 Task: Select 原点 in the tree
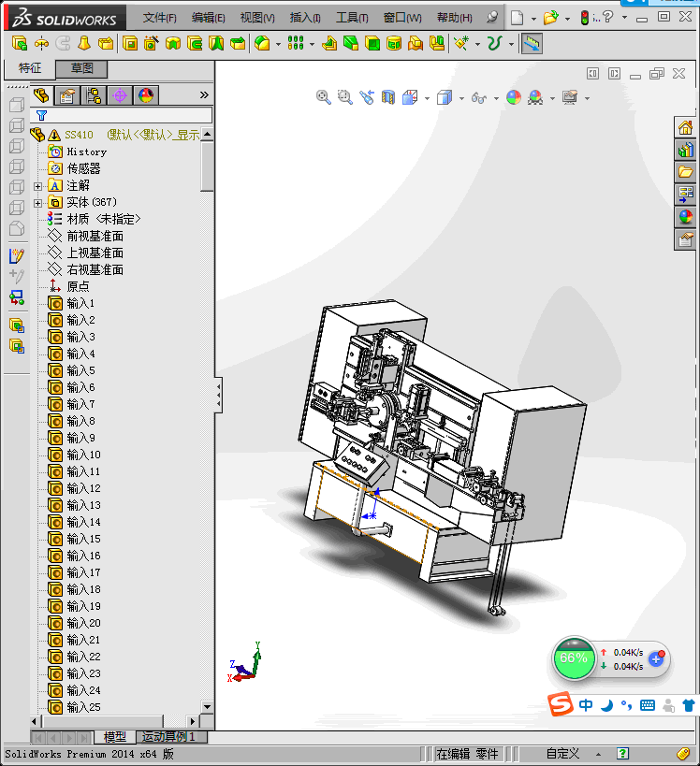pos(79,287)
